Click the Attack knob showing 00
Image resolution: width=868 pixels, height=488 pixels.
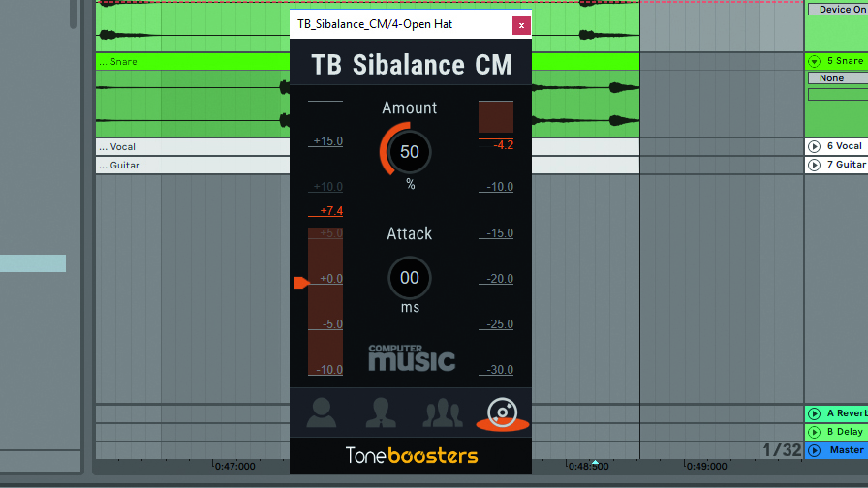pyautogui.click(x=409, y=278)
